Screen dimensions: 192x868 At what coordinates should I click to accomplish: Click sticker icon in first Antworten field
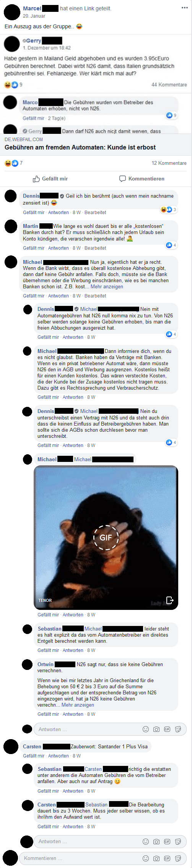point(178,729)
